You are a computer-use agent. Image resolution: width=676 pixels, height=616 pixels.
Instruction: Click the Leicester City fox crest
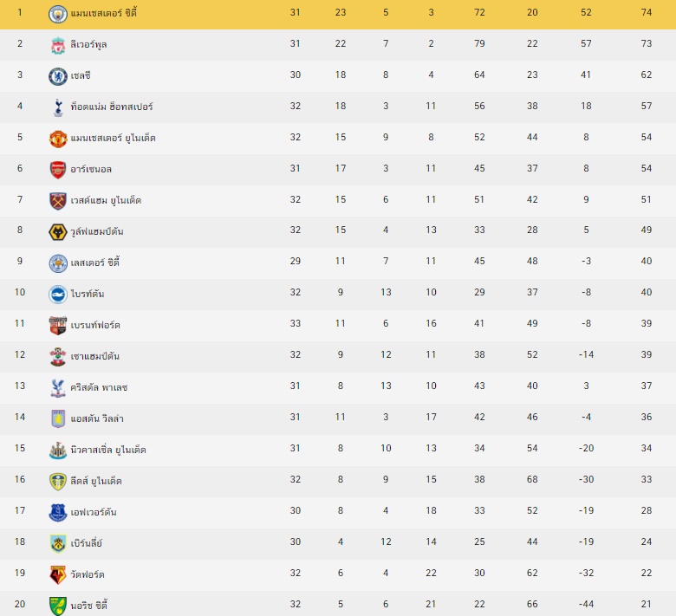click(58, 263)
